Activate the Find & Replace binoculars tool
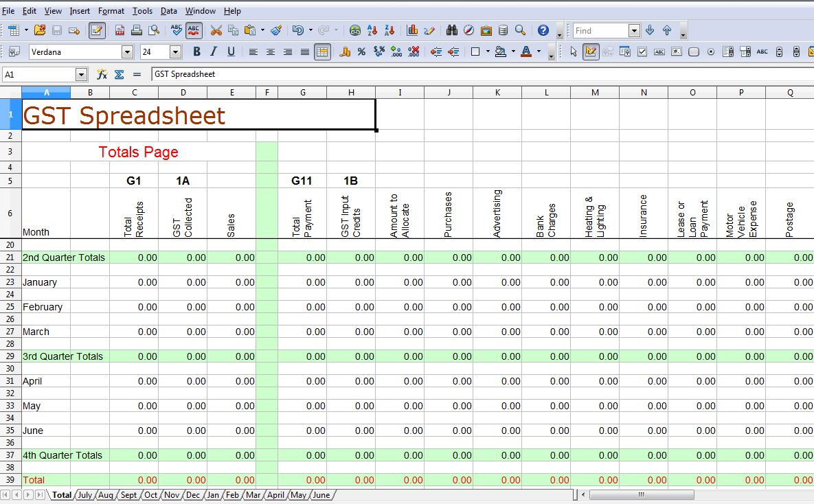814x504 pixels. click(452, 30)
